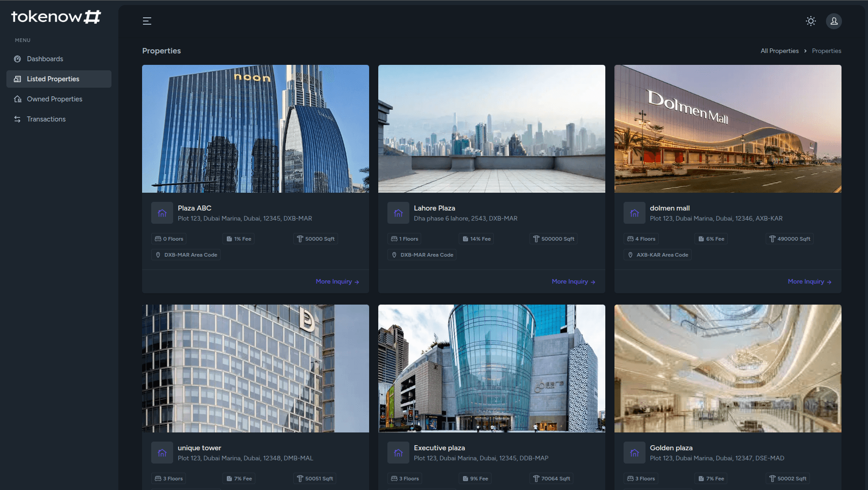Switch theme using the sun icon
868x490 pixels.
click(x=811, y=21)
